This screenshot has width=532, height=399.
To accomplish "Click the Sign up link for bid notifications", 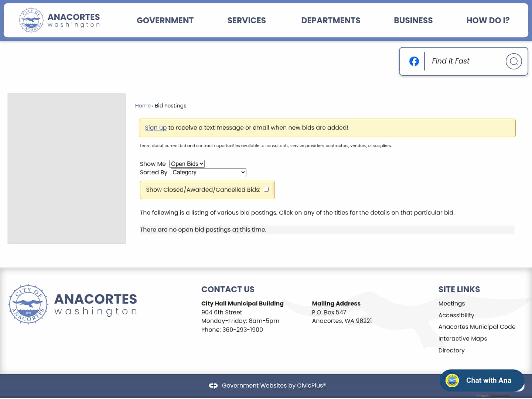I will 156,127.
